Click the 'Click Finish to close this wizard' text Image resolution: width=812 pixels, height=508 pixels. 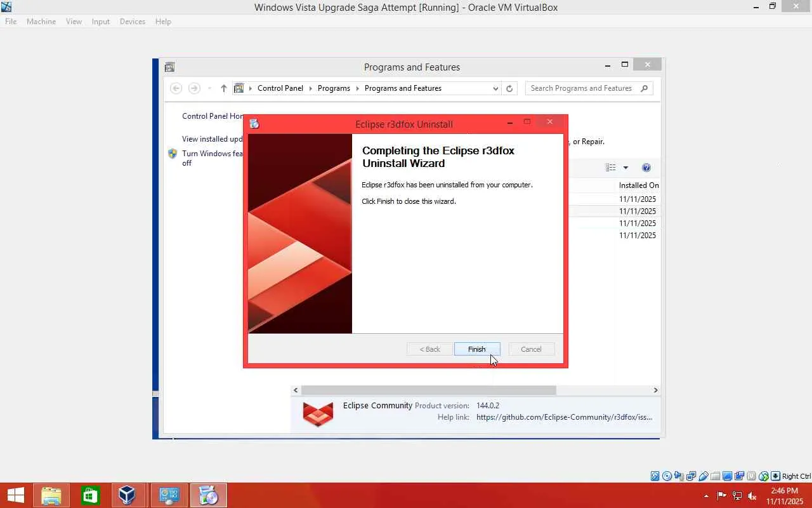[409, 201]
